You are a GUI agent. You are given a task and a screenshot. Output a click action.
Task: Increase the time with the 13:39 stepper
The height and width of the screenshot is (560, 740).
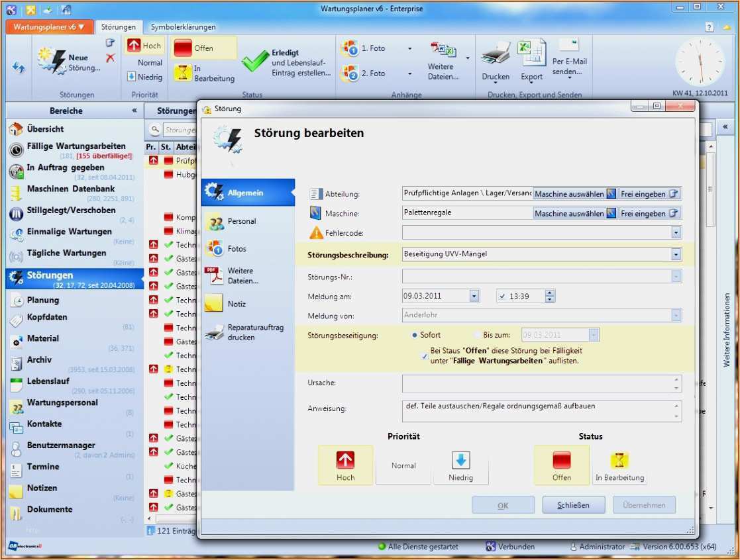[550, 293]
